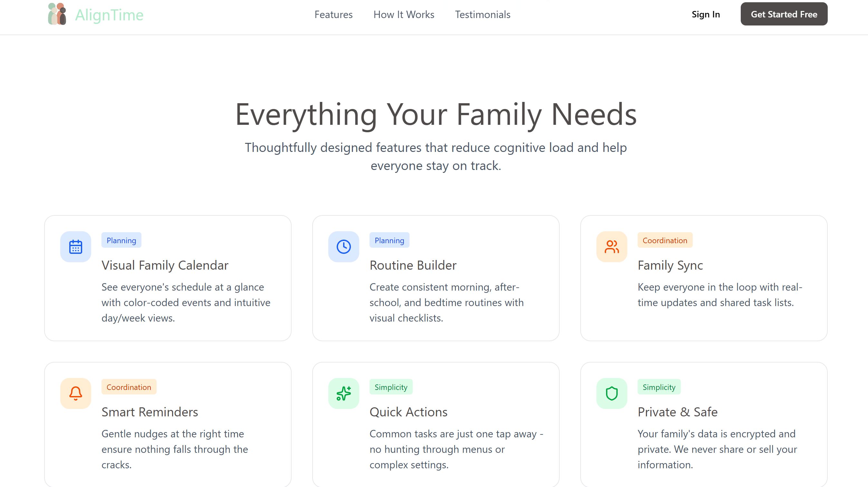
Task: Click Coordination tag on Family Sync card
Action: [664, 240]
